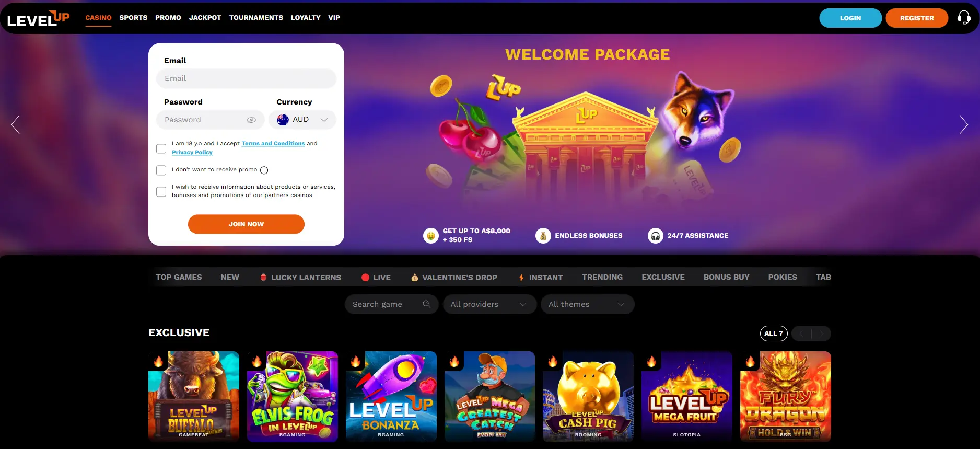Tick the don't receive promo checkbox
Screen dimensions: 980x449
(x=161, y=170)
